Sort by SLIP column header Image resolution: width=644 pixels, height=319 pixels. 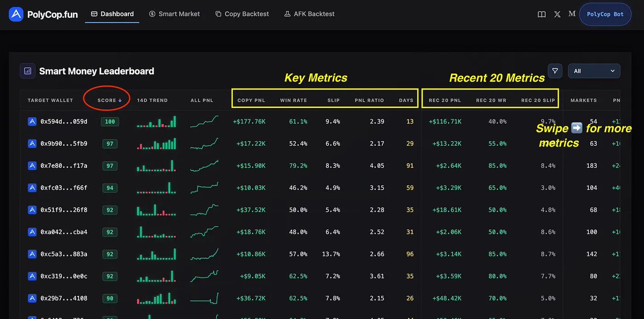(333, 100)
